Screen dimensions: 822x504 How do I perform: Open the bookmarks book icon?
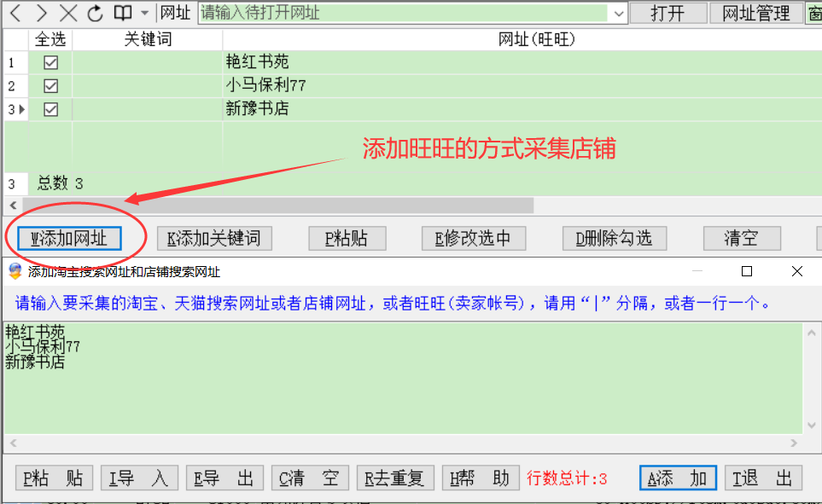click(x=123, y=13)
